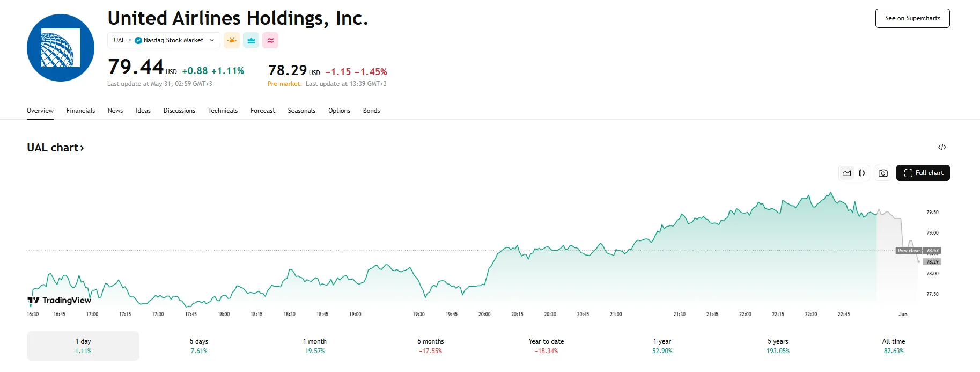980x372 pixels.
Task: Switch to the Financials tab
Action: click(80, 111)
